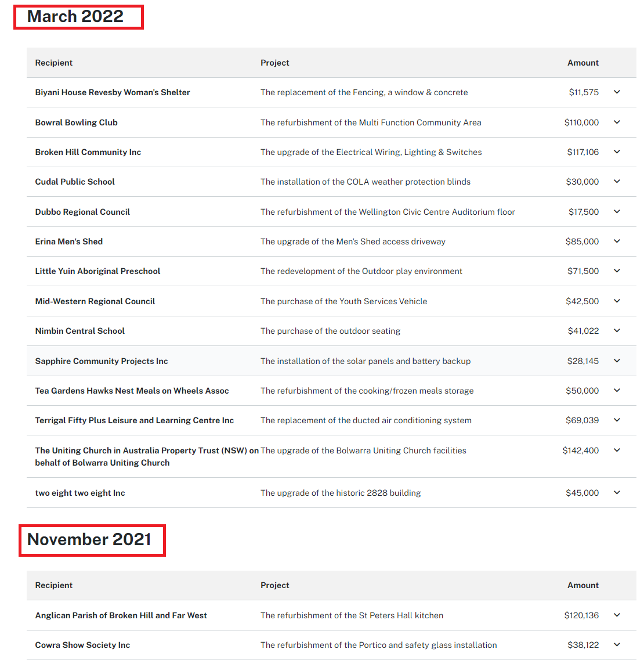This screenshot has width=644, height=663.
Task: Click The Uniting Church in Australia Property Trust recipient
Action: pos(147,456)
